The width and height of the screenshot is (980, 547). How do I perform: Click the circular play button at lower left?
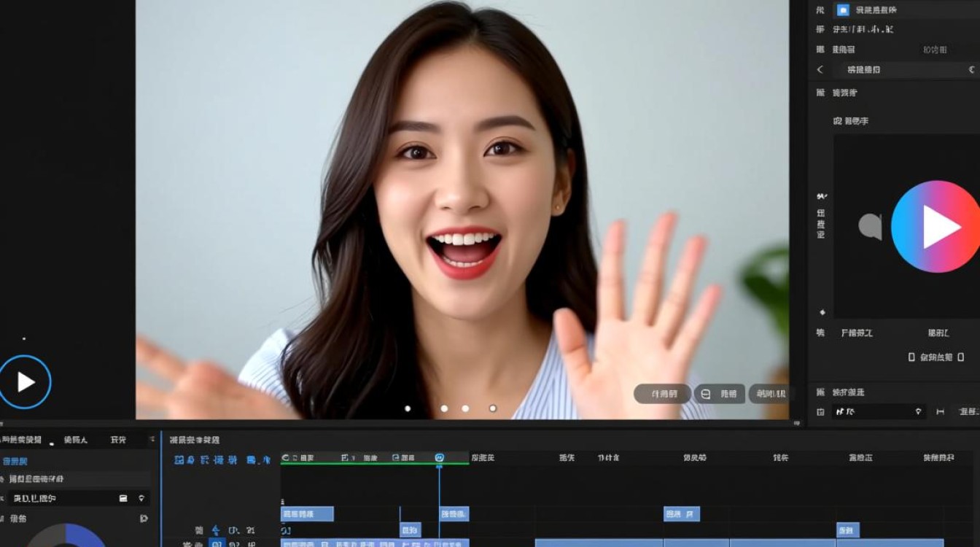click(x=25, y=381)
